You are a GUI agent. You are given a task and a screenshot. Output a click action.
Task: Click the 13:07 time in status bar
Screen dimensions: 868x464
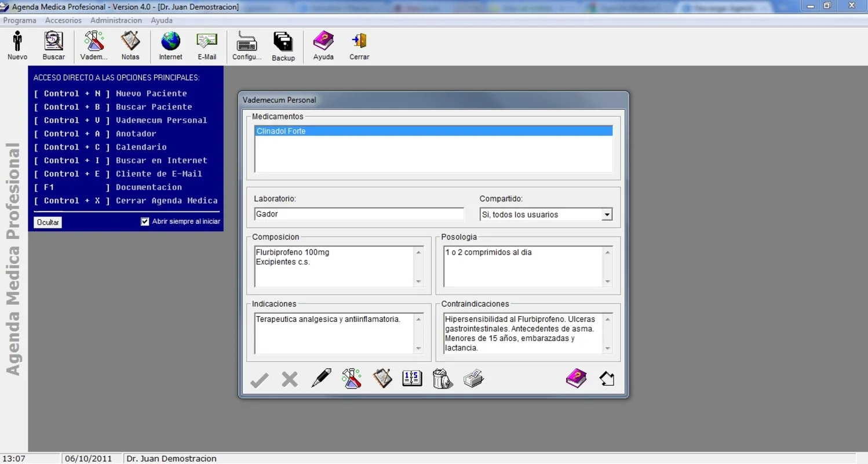[14, 458]
